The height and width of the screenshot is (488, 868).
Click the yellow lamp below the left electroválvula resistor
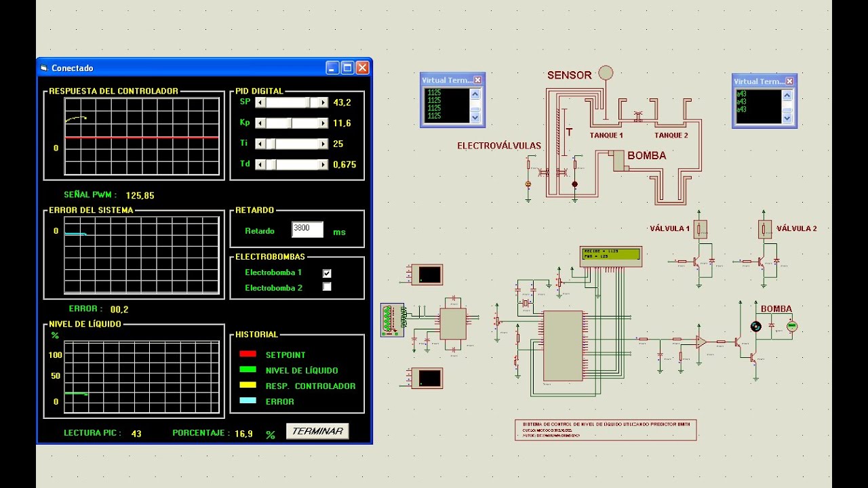528,184
